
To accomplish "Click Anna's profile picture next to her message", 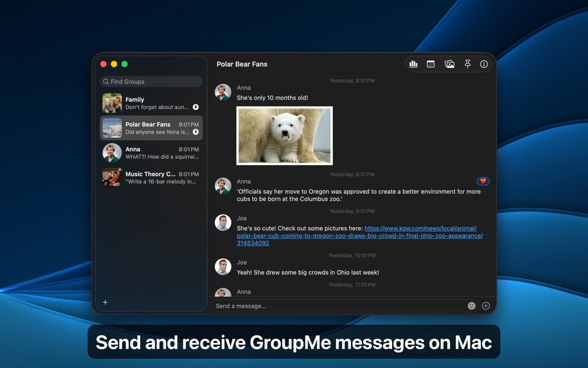I will coord(223,92).
